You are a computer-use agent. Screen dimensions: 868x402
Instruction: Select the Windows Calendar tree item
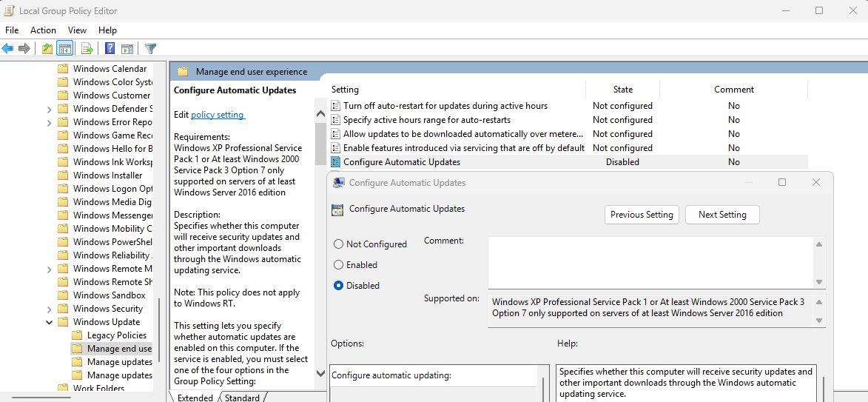point(110,69)
